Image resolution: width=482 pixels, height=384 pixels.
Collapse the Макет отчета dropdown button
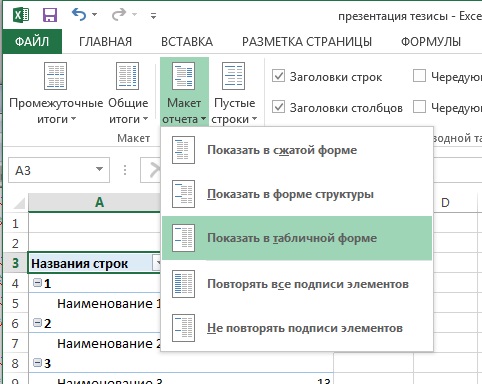click(184, 92)
